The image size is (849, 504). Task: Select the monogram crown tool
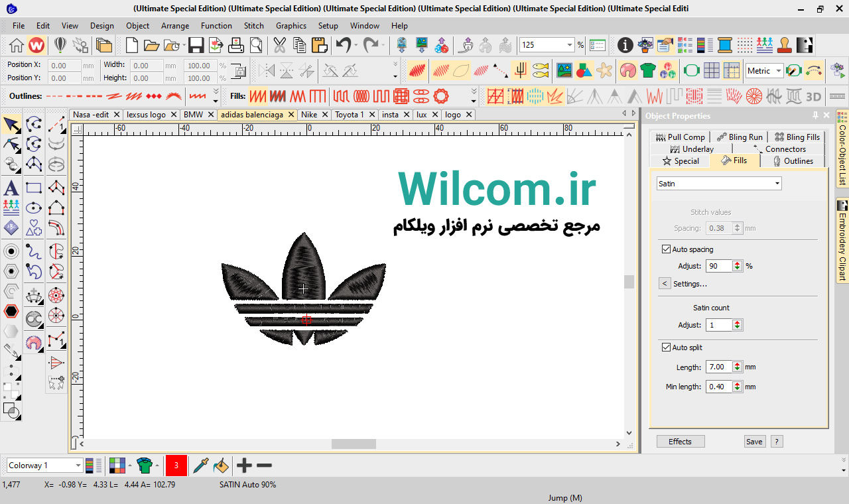click(34, 295)
